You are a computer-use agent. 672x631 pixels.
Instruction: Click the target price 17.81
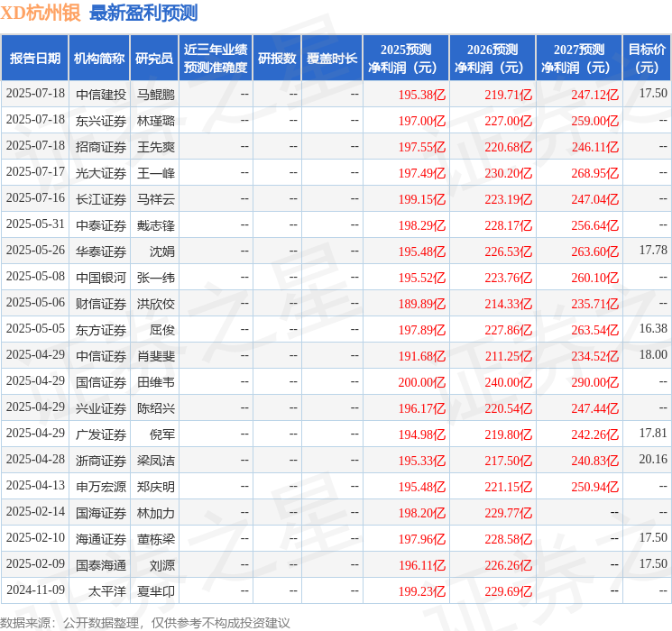[653, 433]
